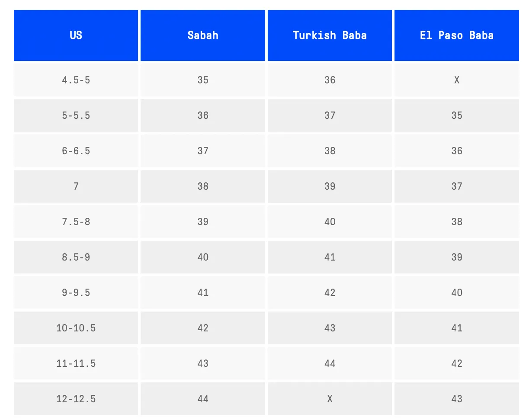
Task: Select the 12-12.5 US size cell
Action: 76,399
